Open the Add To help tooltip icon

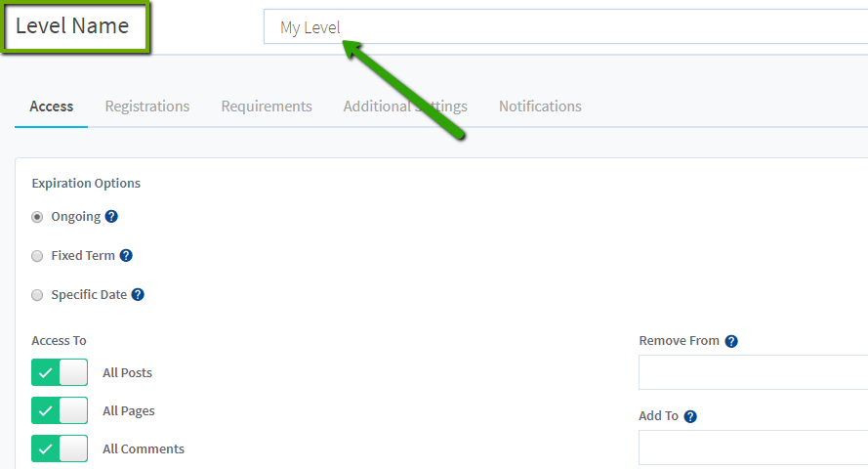[x=690, y=416]
